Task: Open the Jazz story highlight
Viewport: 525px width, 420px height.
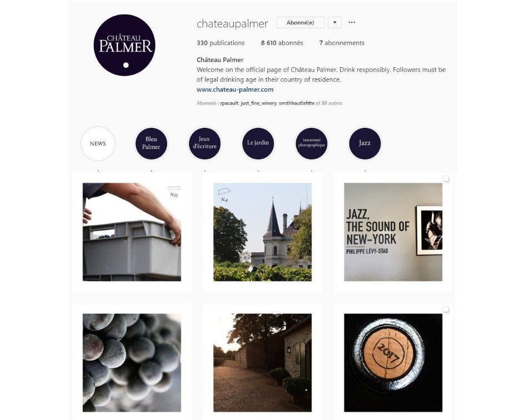Action: tap(364, 143)
